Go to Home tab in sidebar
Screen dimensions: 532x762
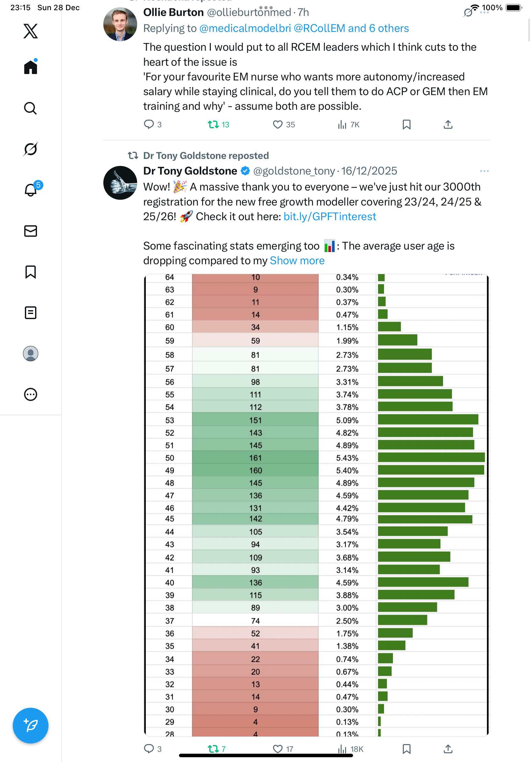(x=31, y=67)
